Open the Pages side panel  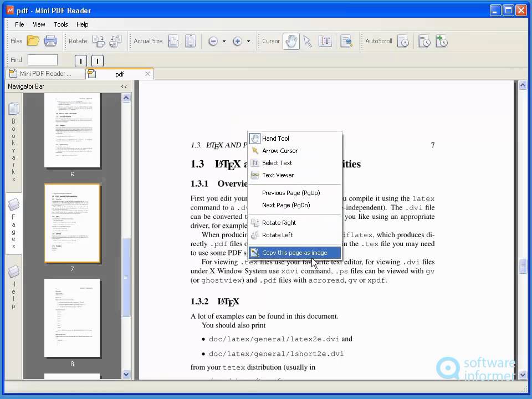tap(13, 223)
